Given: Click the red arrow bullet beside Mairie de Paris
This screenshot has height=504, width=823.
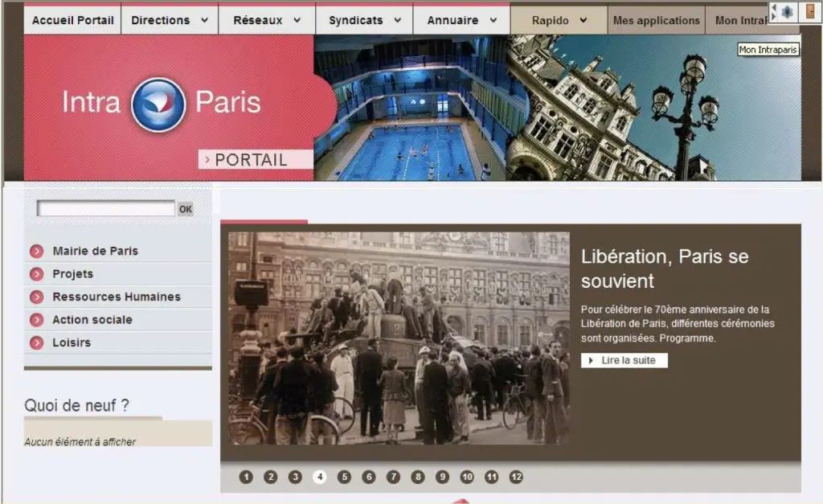Looking at the screenshot, I should coord(37,252).
